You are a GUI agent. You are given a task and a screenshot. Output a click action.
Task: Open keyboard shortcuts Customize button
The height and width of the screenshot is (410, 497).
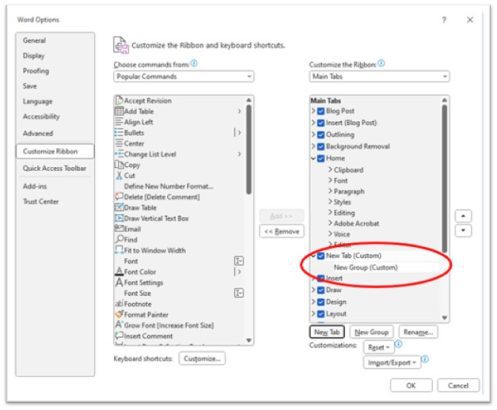[x=202, y=359]
